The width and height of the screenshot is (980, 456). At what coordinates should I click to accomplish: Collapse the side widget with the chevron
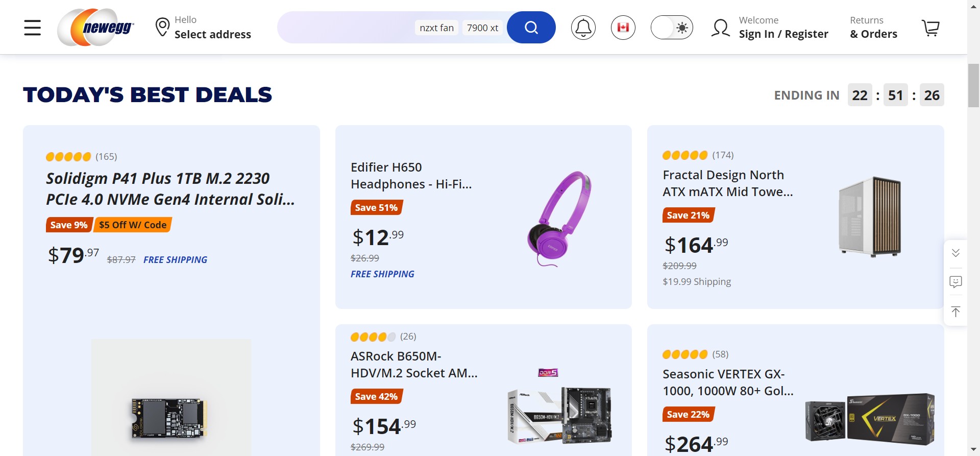[955, 253]
